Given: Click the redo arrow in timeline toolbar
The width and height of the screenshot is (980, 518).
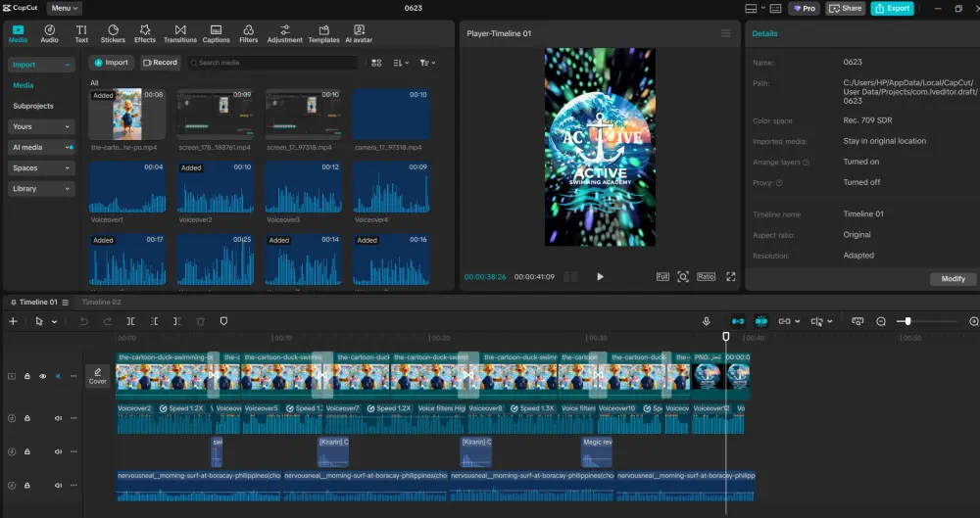Looking at the screenshot, I should pyautogui.click(x=108, y=321).
